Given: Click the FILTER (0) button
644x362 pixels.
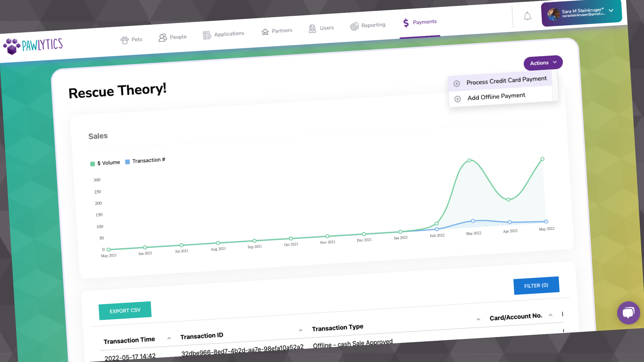Looking at the screenshot, I should (x=536, y=286).
